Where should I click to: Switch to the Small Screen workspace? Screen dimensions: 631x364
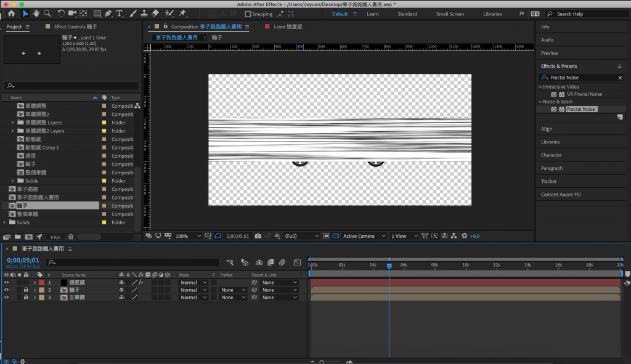click(450, 14)
